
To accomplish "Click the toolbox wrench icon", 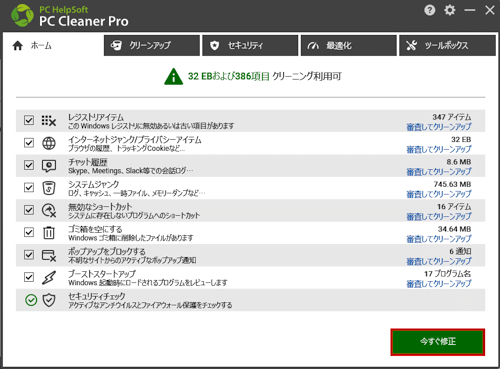I will coord(412,45).
